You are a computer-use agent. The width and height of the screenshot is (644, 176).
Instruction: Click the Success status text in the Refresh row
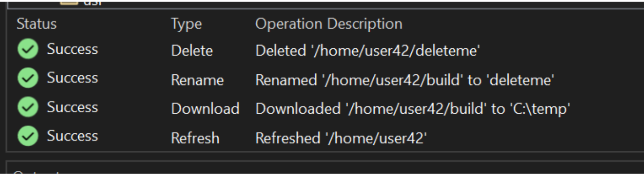[x=72, y=136]
